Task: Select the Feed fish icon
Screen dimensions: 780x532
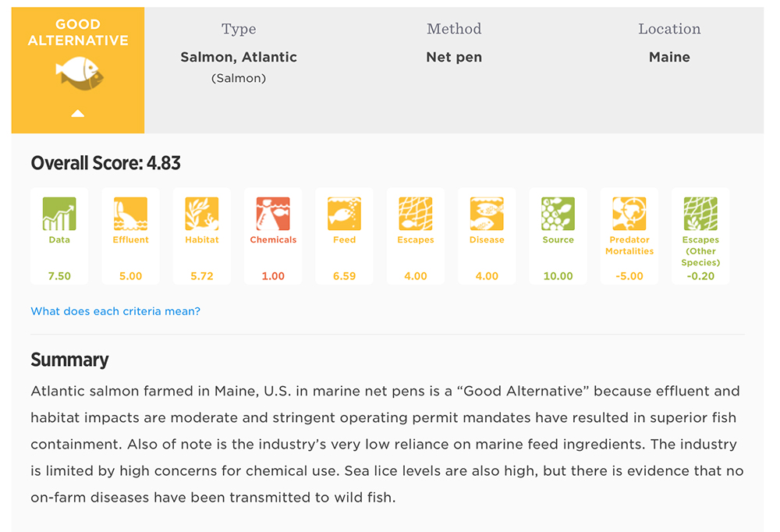Action: pyautogui.click(x=344, y=214)
